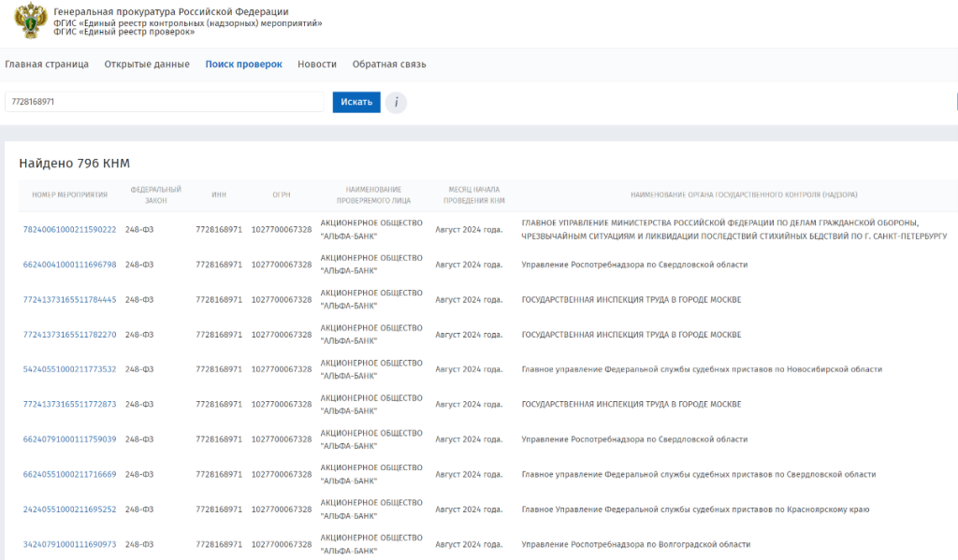This screenshot has width=958, height=560.
Task: Open inspection record 34240791000111690973
Action: click(69, 544)
